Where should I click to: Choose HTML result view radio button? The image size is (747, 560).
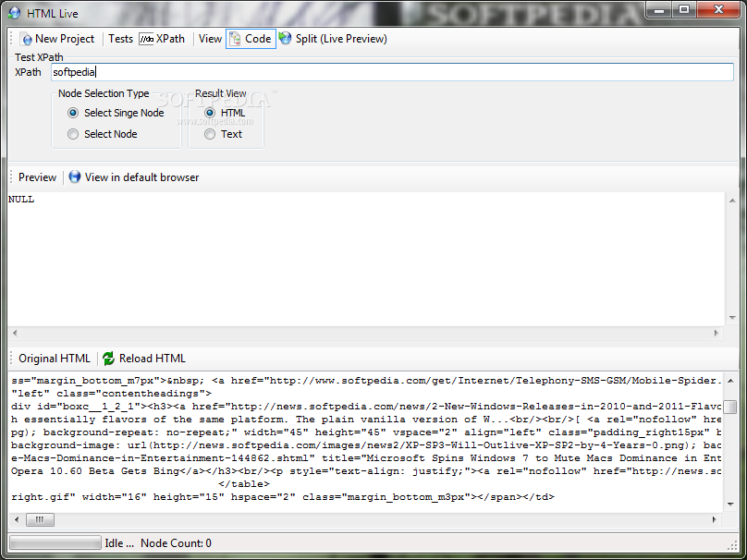click(x=210, y=113)
